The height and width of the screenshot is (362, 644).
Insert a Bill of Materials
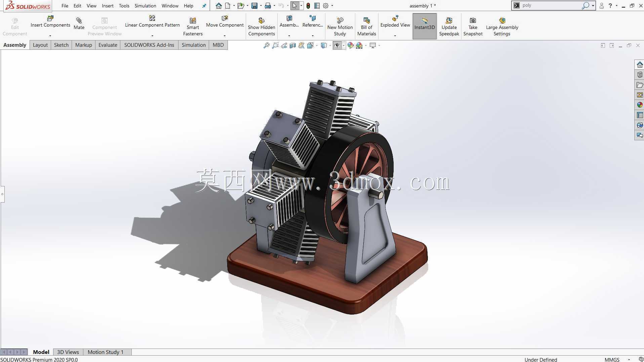pos(367,27)
